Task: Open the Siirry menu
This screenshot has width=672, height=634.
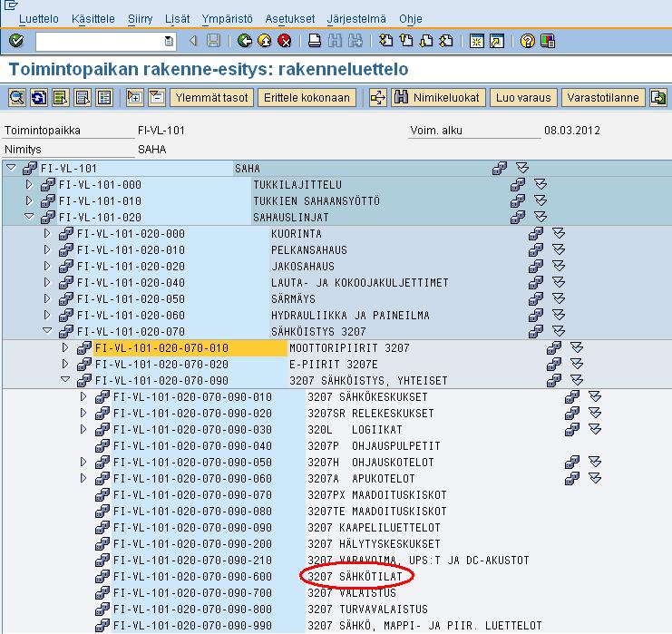Action: click(x=141, y=19)
